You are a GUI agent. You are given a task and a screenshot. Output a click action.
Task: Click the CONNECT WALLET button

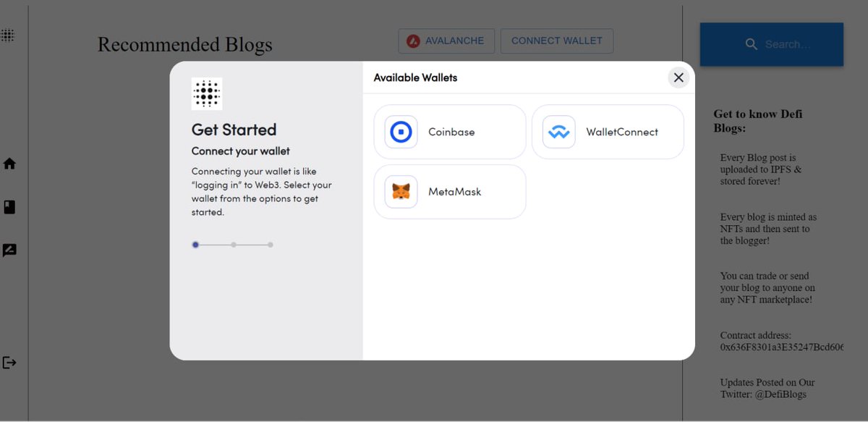pyautogui.click(x=557, y=41)
